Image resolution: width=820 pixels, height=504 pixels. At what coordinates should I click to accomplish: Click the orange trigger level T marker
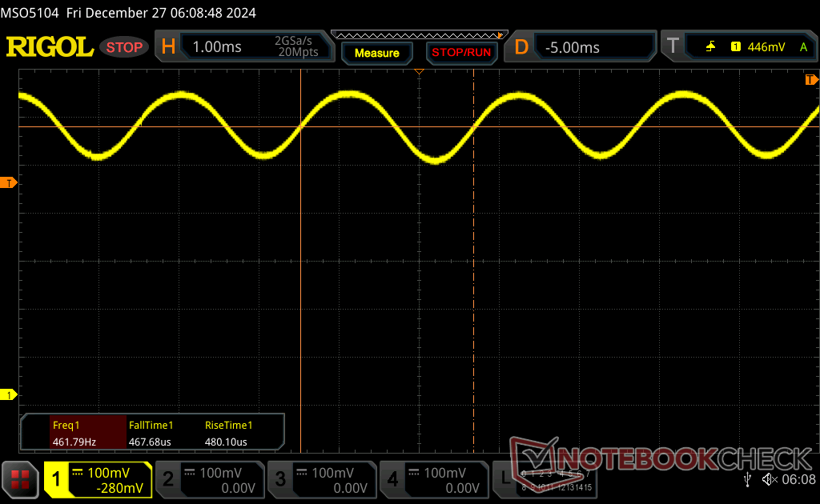[10, 183]
